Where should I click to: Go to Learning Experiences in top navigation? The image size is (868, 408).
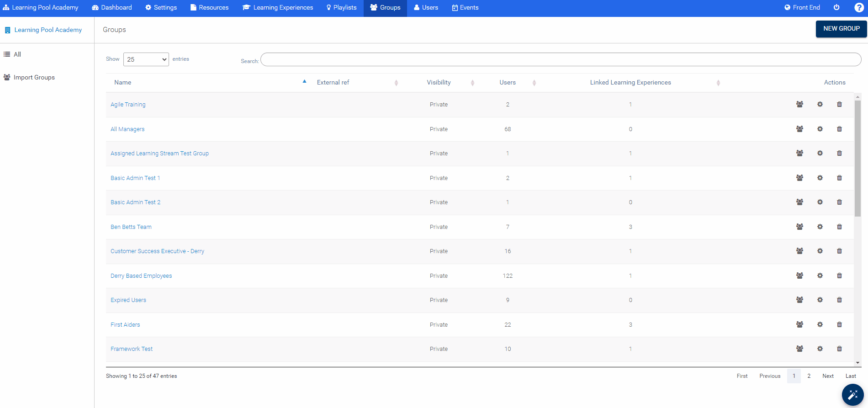278,8
